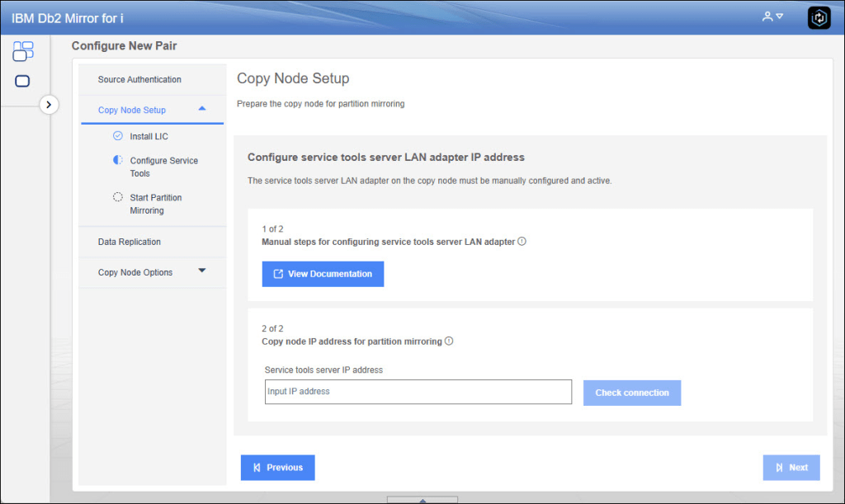Select the Install LIC substep
Screen dimensions: 845x504
[149, 136]
